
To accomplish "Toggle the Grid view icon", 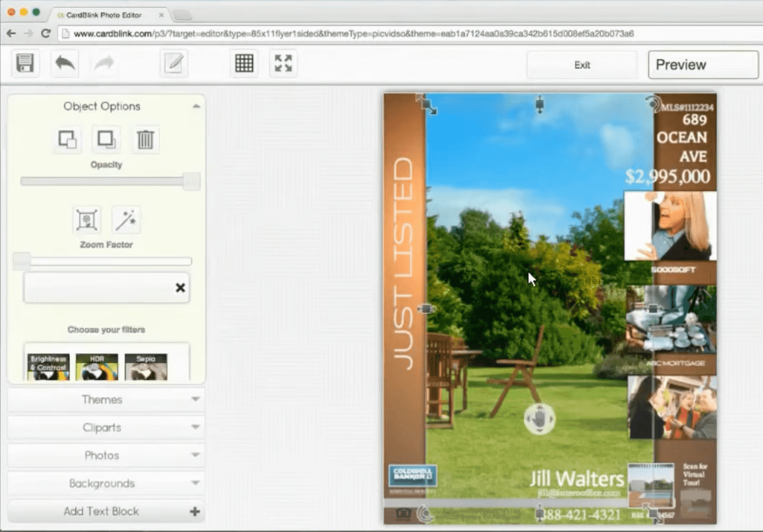I will pos(244,64).
